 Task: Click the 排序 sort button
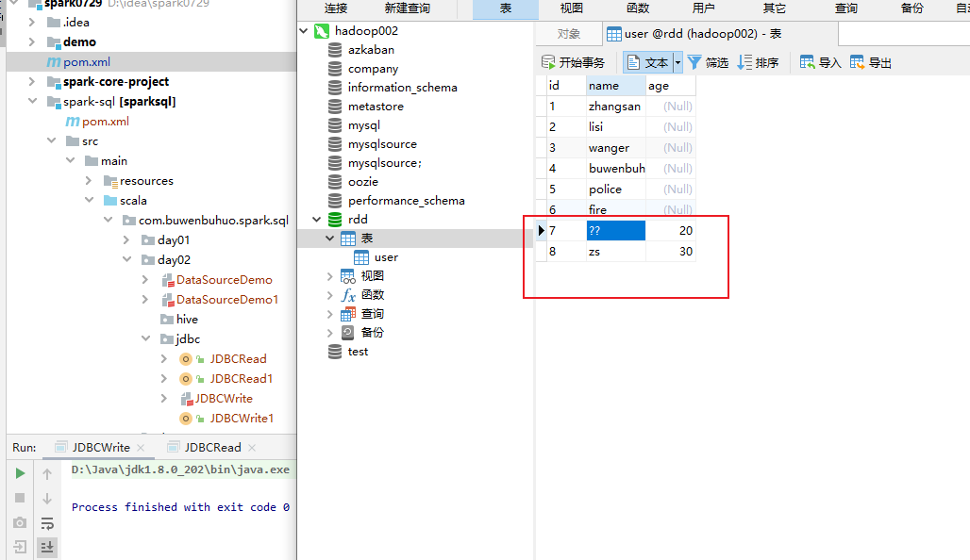click(x=758, y=62)
